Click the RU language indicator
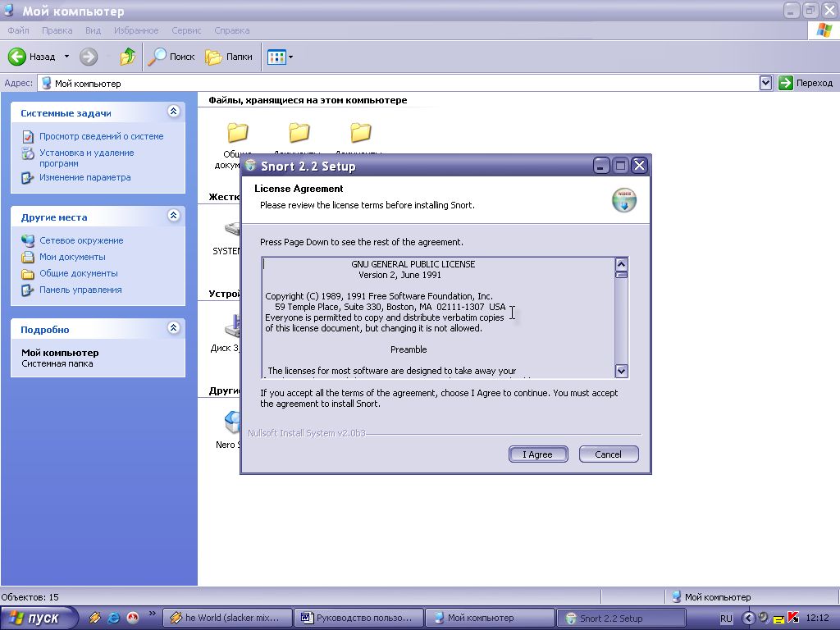The width and height of the screenshot is (840, 630). pyautogui.click(x=726, y=619)
